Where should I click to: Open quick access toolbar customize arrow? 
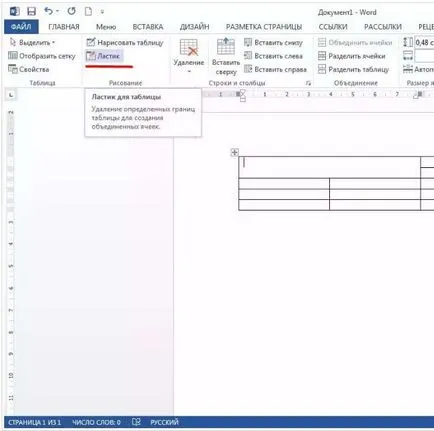pos(102,12)
